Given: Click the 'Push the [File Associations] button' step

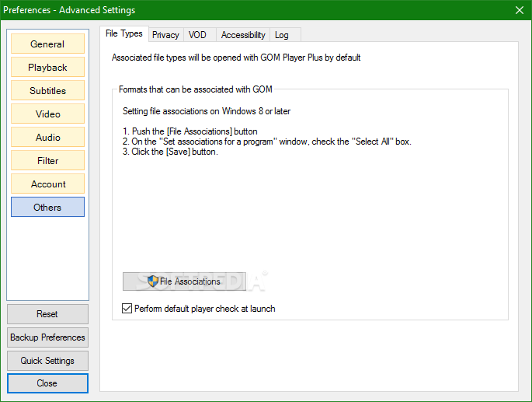Looking at the screenshot, I should tap(190, 131).
